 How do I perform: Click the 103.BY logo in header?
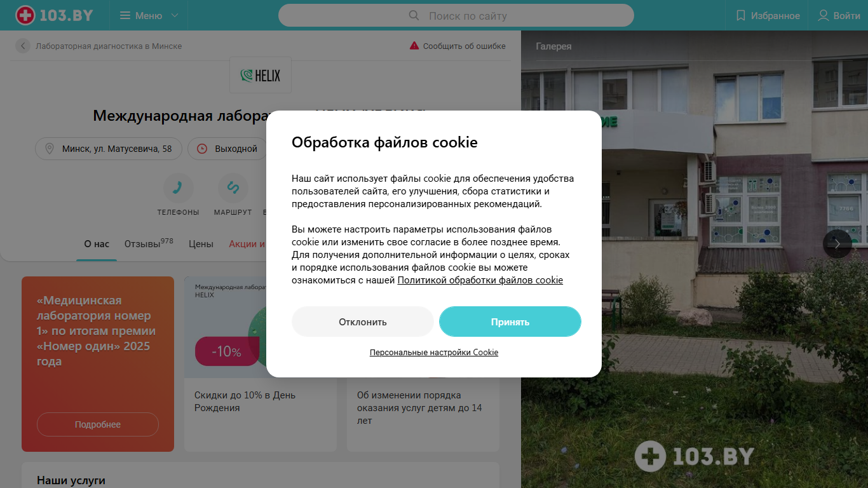[53, 15]
